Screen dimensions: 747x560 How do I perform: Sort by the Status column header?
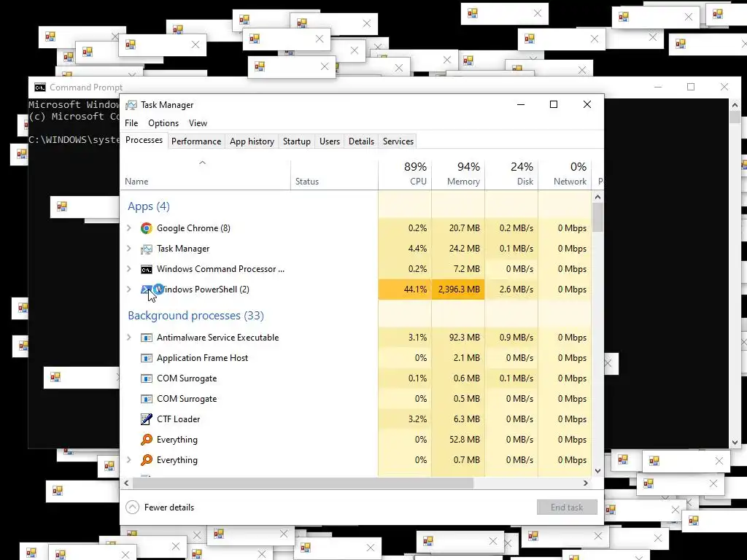point(334,174)
